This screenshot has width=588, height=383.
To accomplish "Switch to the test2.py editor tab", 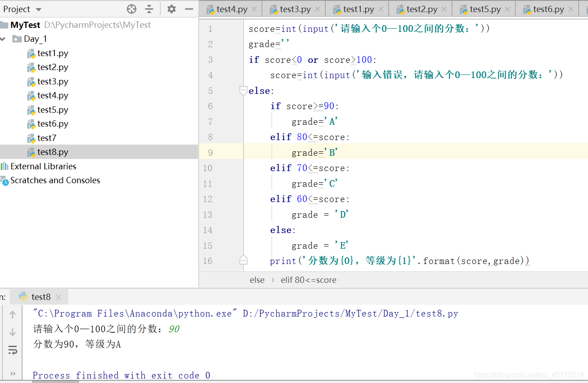I will (422, 9).
